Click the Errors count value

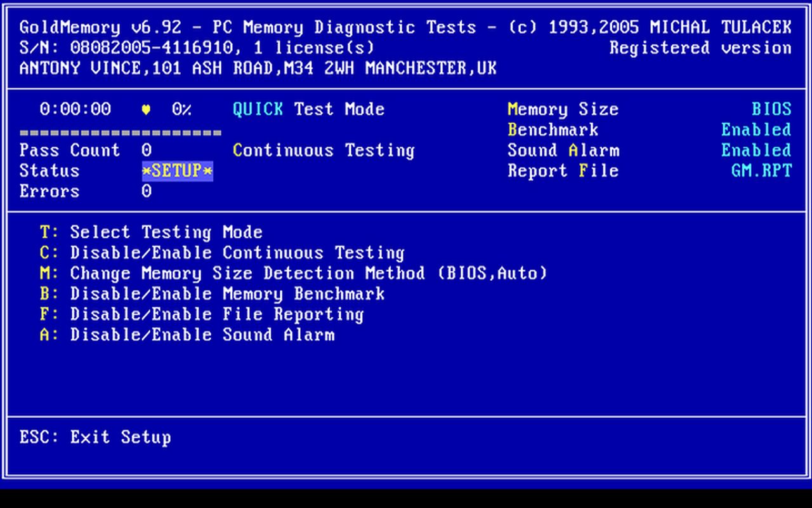point(147,191)
